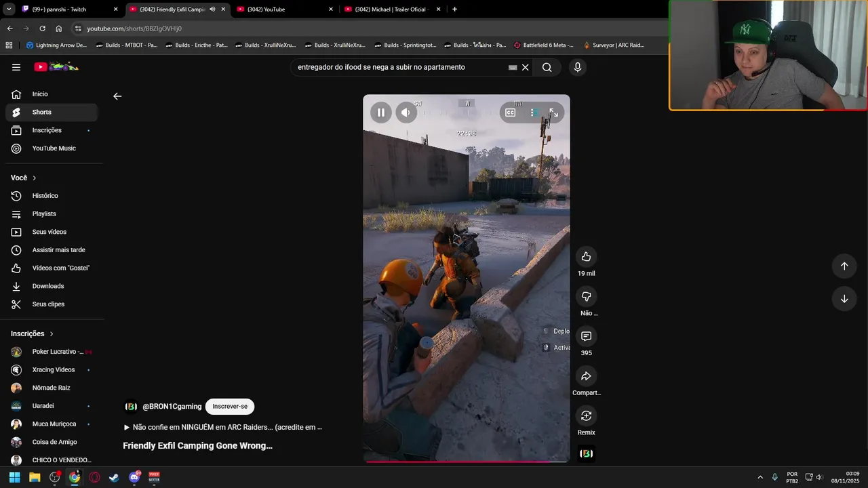
Task: Open the YouTube hamburger guide menu
Action: tap(16, 67)
